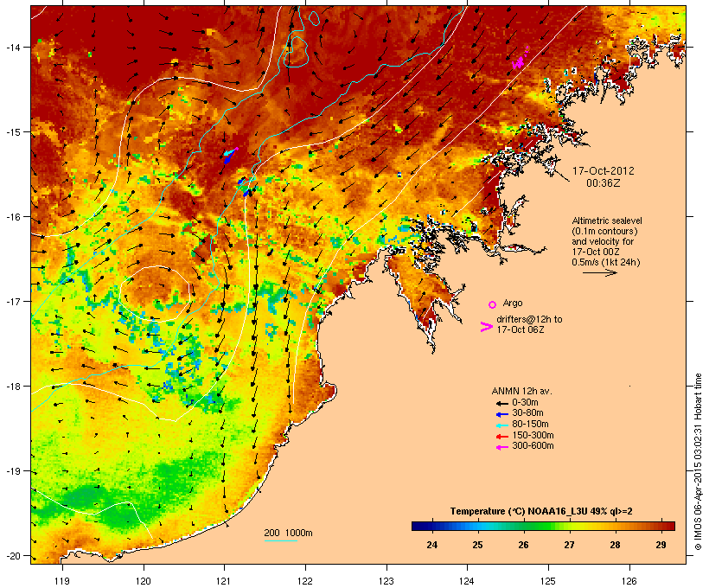Click the green 26°C region of colorbar
The height and width of the screenshot is (588, 709).
(x=524, y=526)
